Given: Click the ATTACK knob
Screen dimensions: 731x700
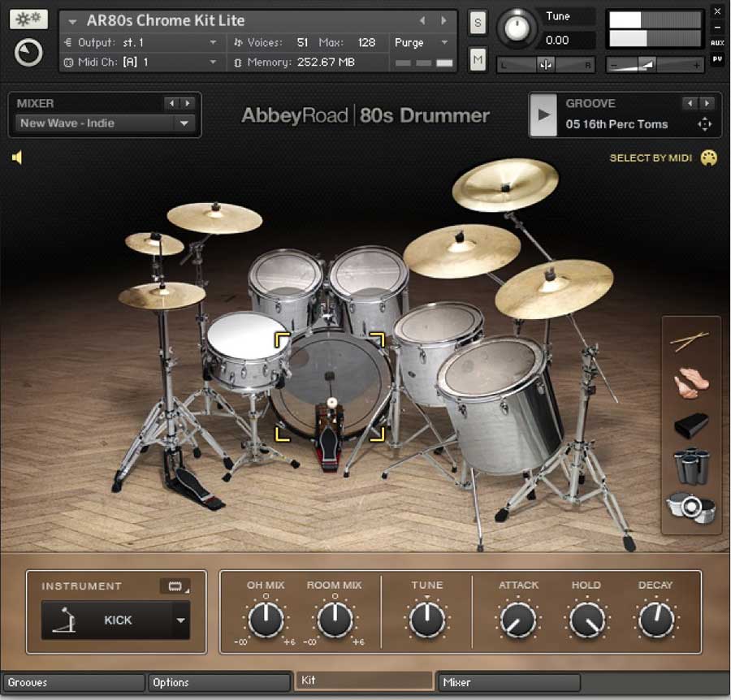Looking at the screenshot, I should coord(518,620).
